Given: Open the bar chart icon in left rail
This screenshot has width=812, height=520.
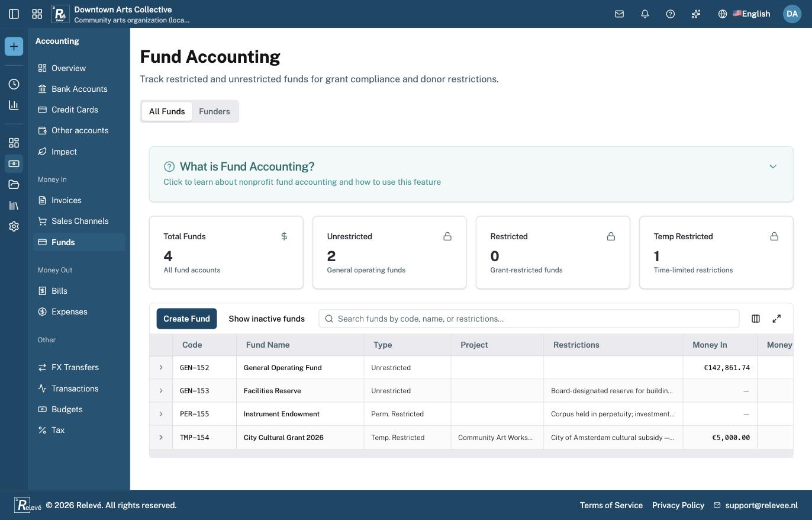Looking at the screenshot, I should 14,105.
